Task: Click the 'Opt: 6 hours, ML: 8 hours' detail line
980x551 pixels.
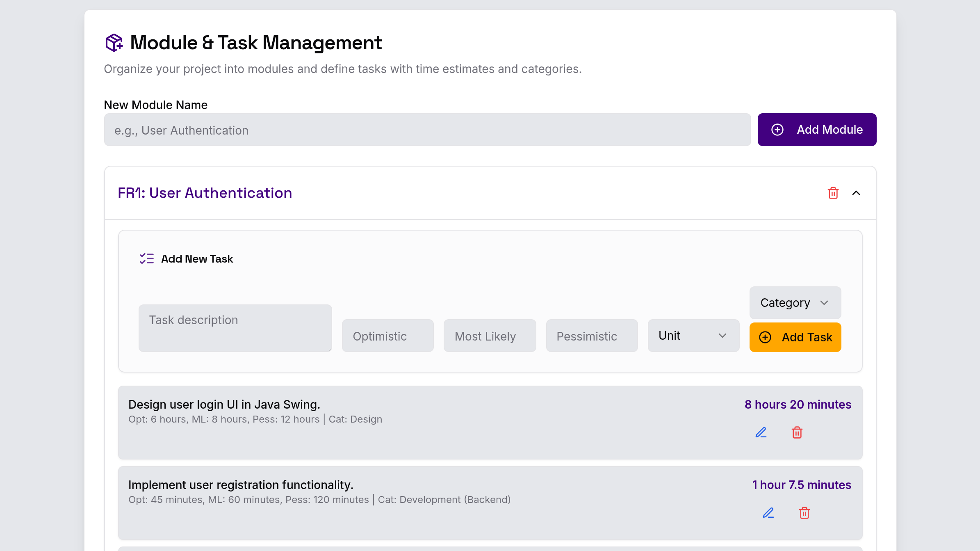Action: pos(255,419)
